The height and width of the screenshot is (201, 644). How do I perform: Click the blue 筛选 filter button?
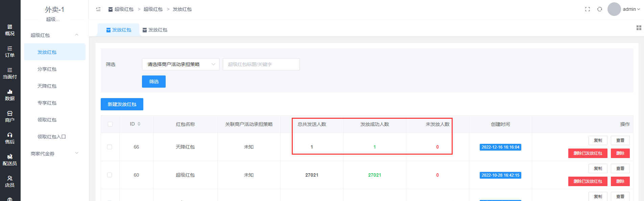(x=154, y=82)
